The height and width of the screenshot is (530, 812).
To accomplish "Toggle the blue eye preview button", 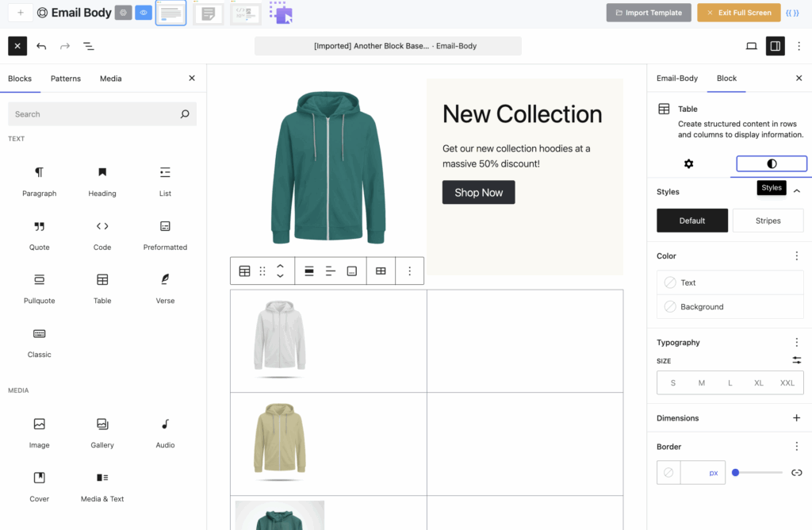I will coord(144,13).
